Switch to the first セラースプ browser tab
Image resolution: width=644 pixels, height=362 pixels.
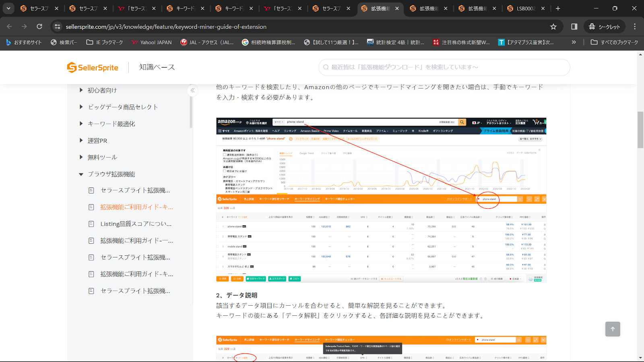coord(39,8)
